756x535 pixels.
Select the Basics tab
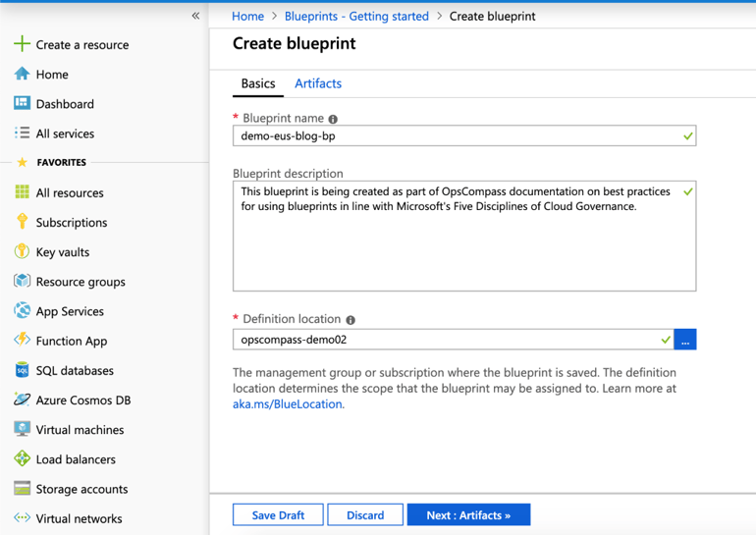coord(258,83)
